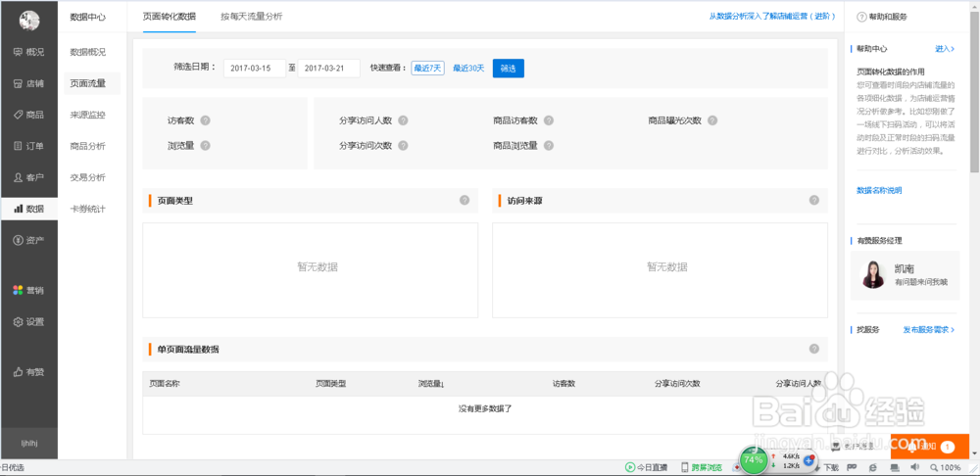The width and height of the screenshot is (980, 476).
Task: Click the blue 筛选 button
Action: point(508,69)
